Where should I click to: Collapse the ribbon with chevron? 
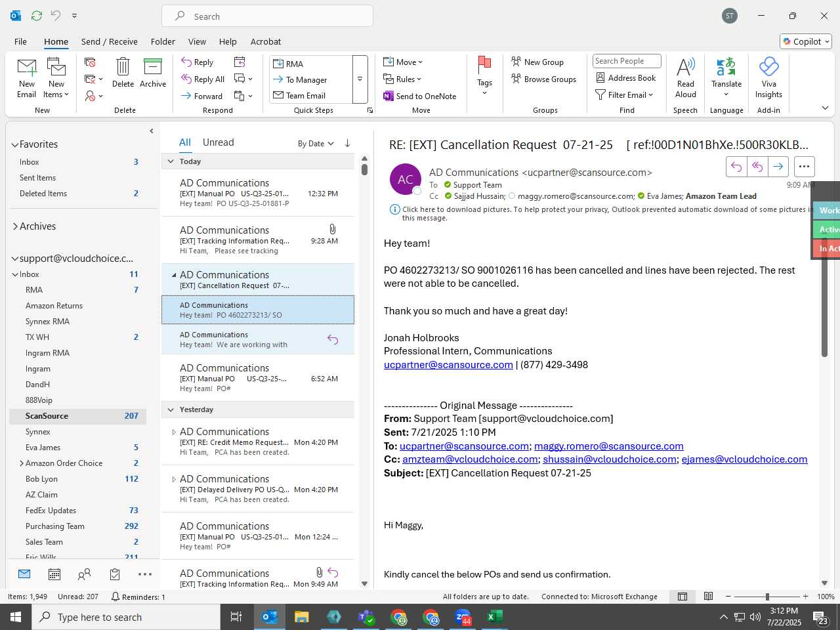(x=825, y=108)
